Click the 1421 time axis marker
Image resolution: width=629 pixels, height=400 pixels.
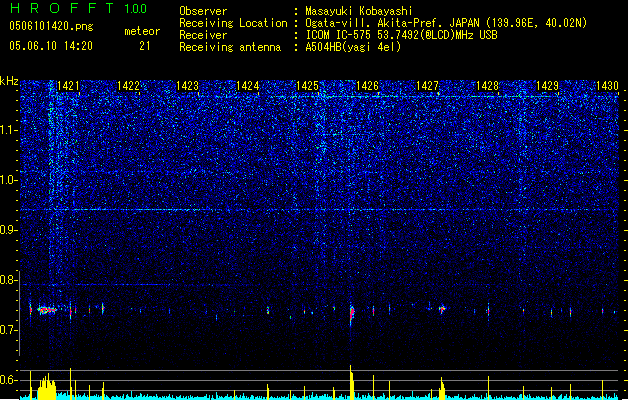point(68,86)
